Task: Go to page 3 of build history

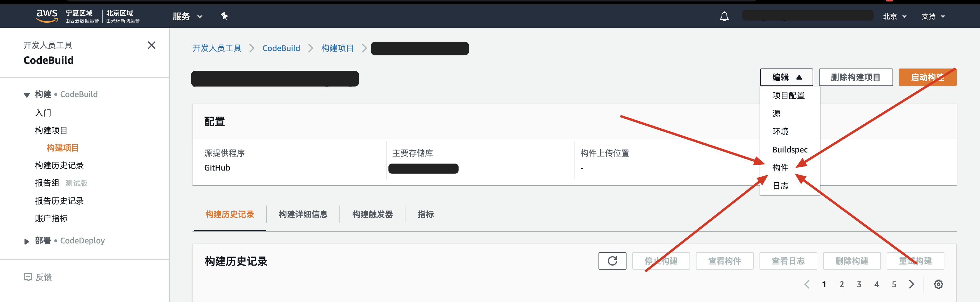Action: (x=859, y=284)
